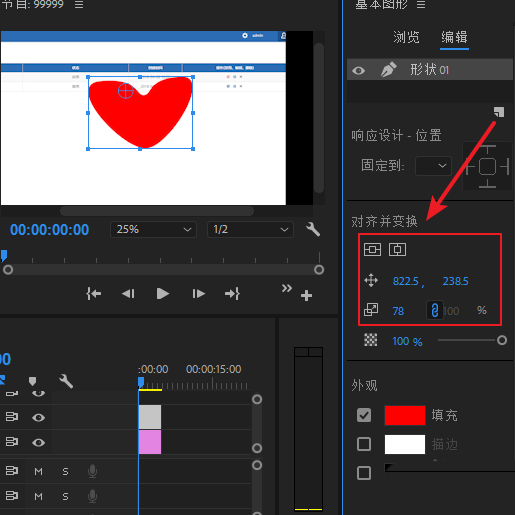Click the position X value 822.5
Image resolution: width=515 pixels, height=515 pixels.
[x=405, y=281]
